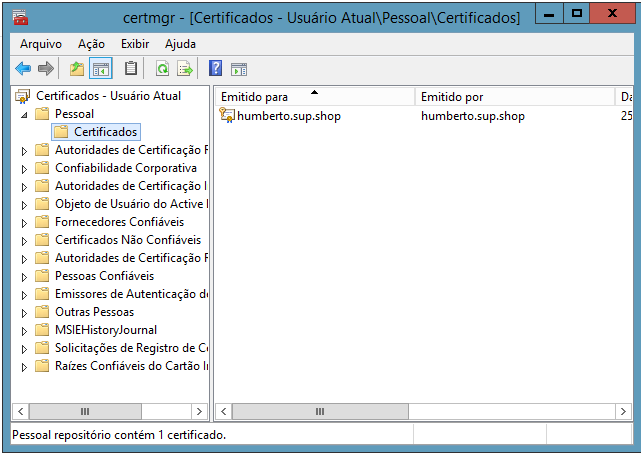Close the certmgr window
The height and width of the screenshot is (454, 641).
612,14
